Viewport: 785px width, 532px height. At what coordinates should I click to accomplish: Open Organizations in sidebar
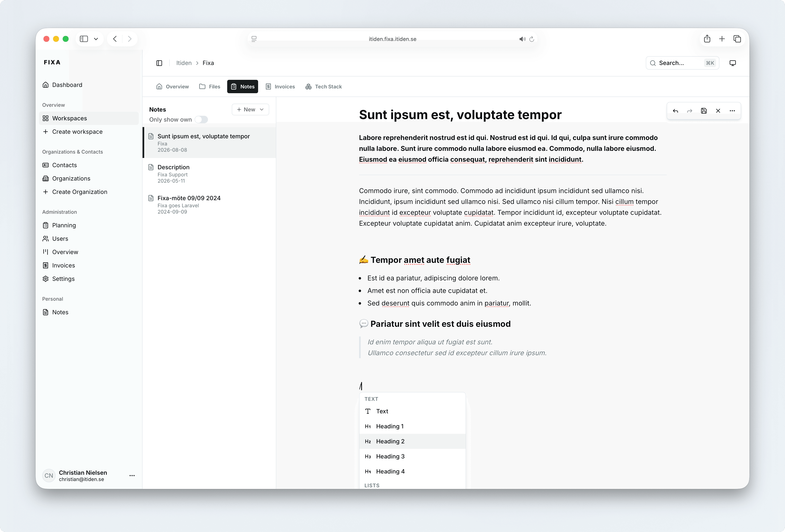tap(89, 178)
